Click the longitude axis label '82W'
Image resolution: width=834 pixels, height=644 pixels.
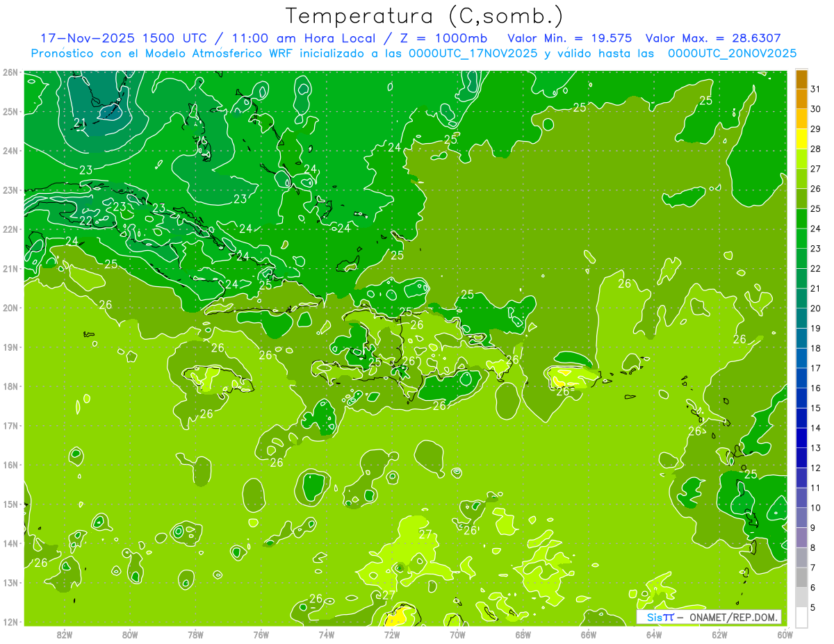64,634
